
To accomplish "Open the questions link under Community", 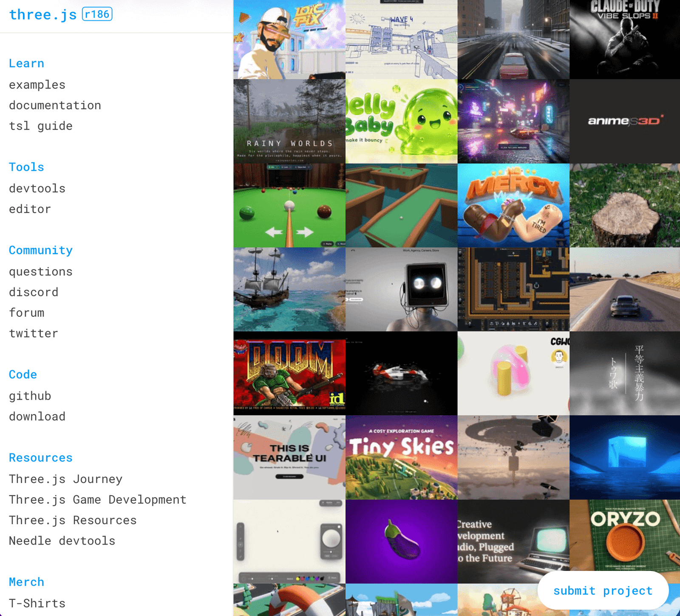I will pyautogui.click(x=41, y=271).
